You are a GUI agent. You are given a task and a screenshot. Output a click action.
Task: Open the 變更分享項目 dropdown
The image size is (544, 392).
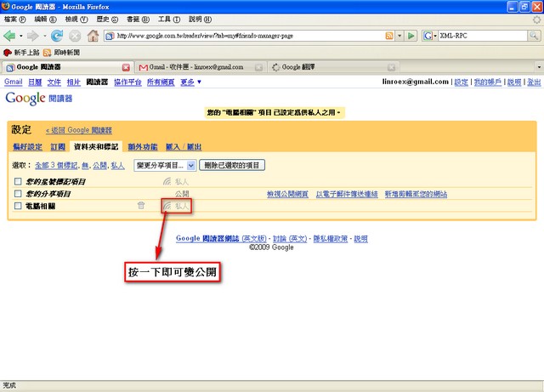tap(165, 165)
